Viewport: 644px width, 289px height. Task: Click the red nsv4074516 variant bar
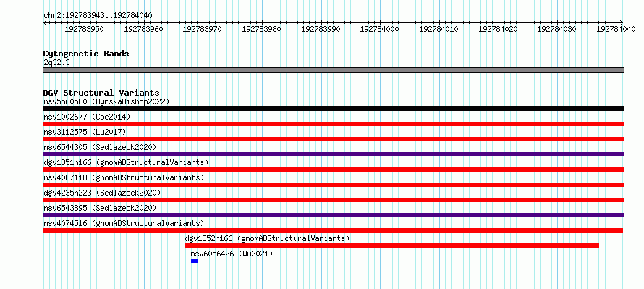point(334,230)
